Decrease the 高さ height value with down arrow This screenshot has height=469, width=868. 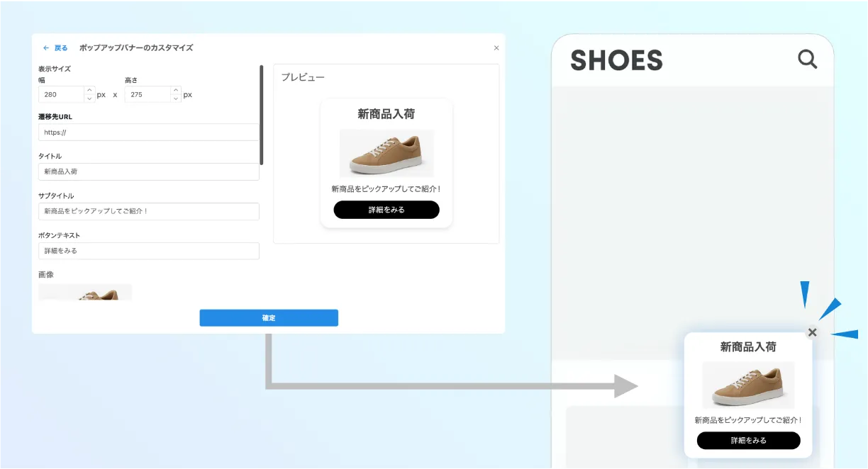[176, 98]
